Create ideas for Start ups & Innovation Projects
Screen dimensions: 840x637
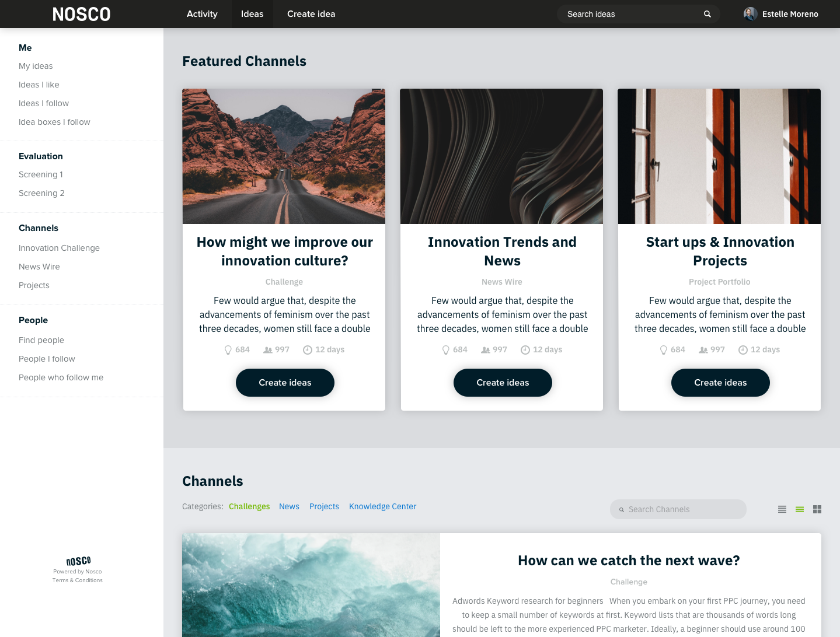(x=720, y=383)
